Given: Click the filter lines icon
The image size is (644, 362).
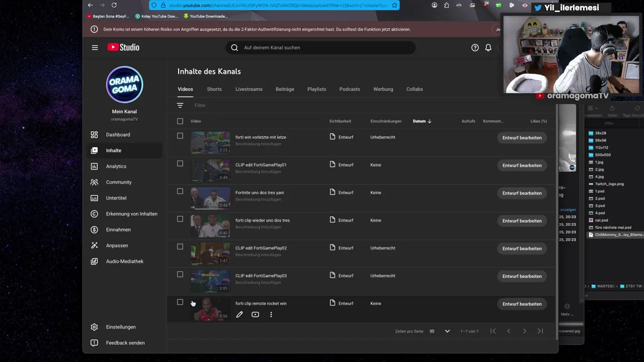Looking at the screenshot, I should (x=180, y=105).
